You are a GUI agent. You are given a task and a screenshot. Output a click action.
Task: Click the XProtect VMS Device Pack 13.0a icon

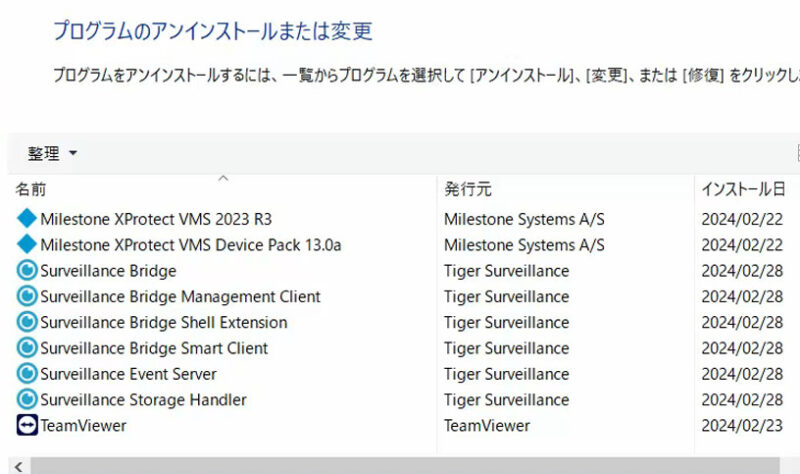[27, 244]
